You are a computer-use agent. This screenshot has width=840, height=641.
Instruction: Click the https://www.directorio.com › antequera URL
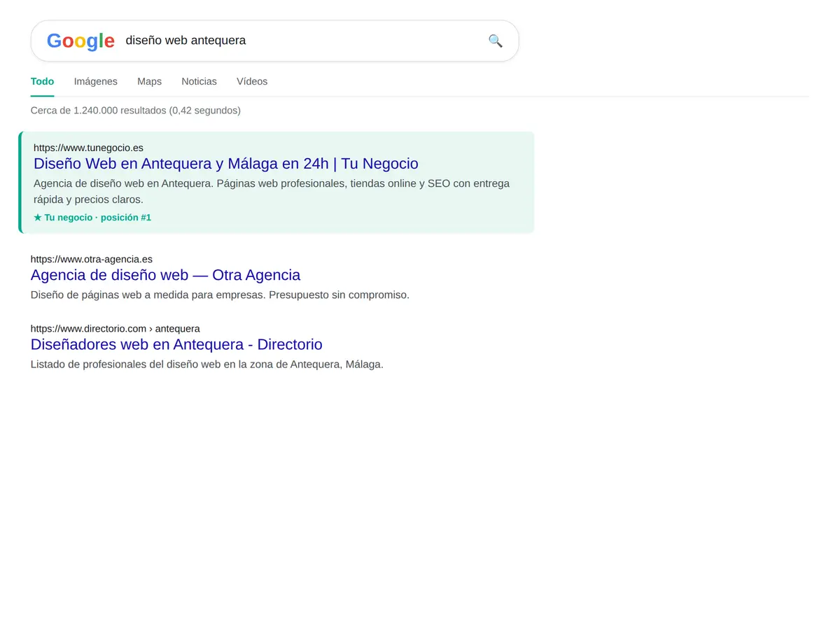tap(115, 328)
